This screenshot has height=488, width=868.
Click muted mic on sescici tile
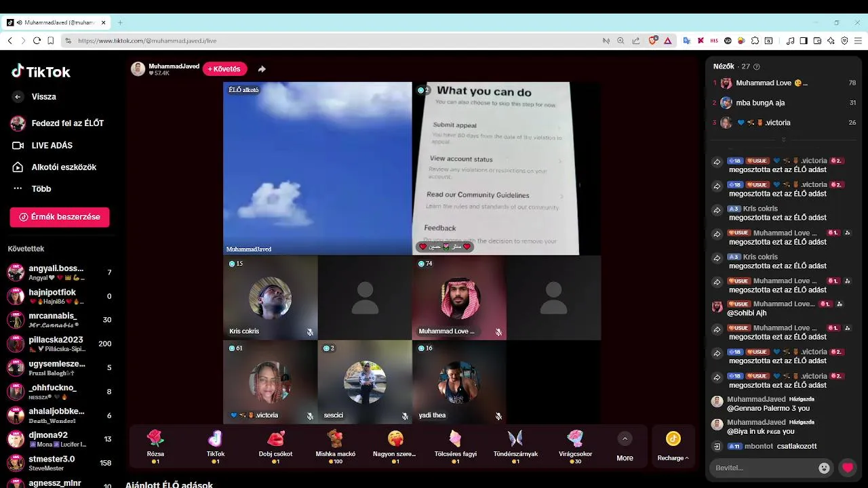point(405,416)
